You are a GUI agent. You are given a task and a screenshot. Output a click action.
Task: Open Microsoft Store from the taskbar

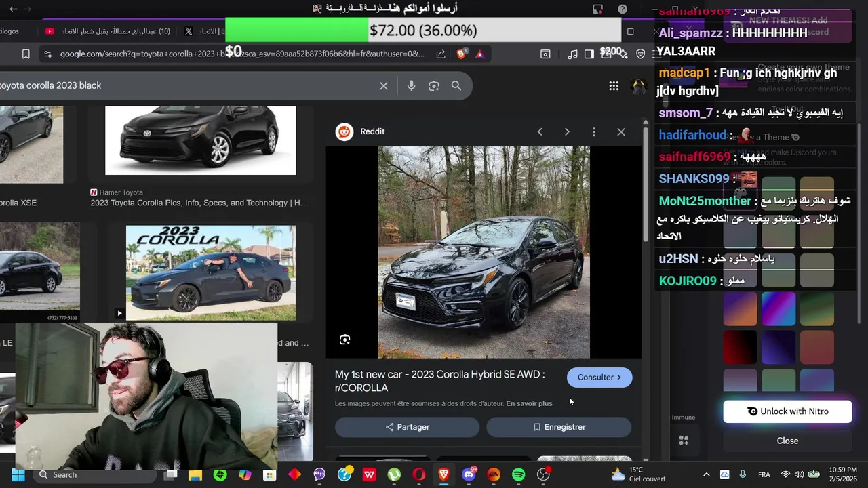click(x=270, y=475)
